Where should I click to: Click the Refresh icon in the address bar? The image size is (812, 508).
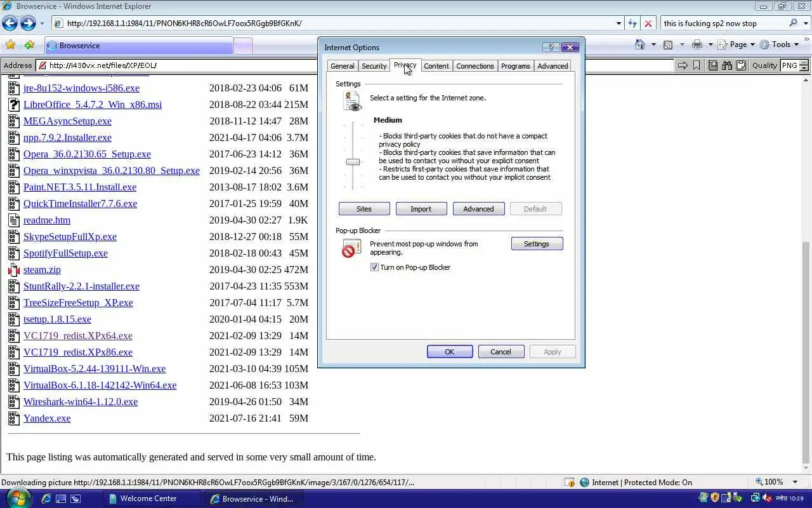632,23
